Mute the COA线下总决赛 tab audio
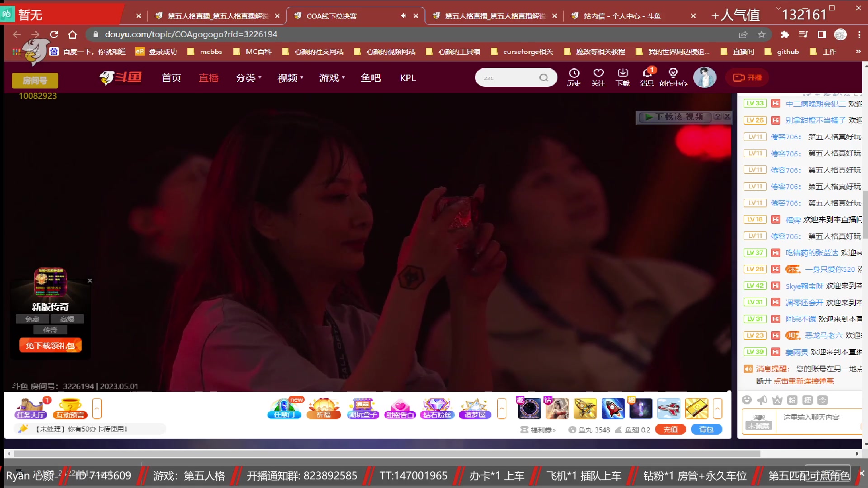The image size is (868, 488). [x=403, y=16]
